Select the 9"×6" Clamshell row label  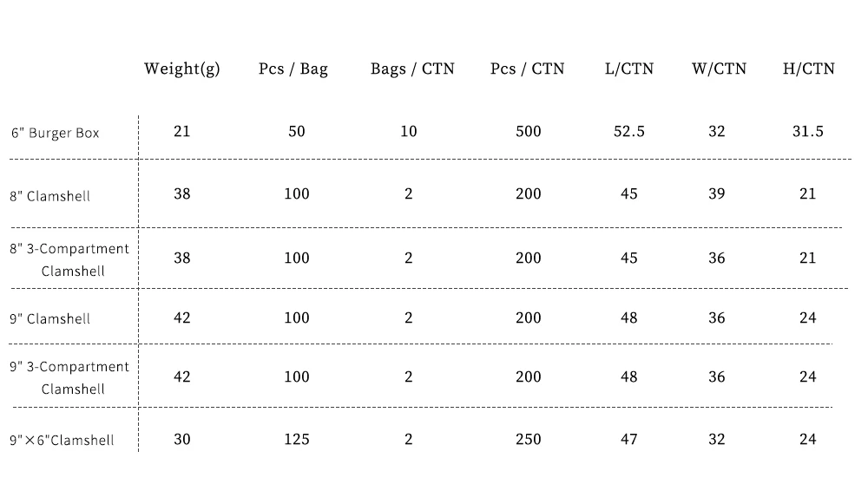click(x=62, y=441)
